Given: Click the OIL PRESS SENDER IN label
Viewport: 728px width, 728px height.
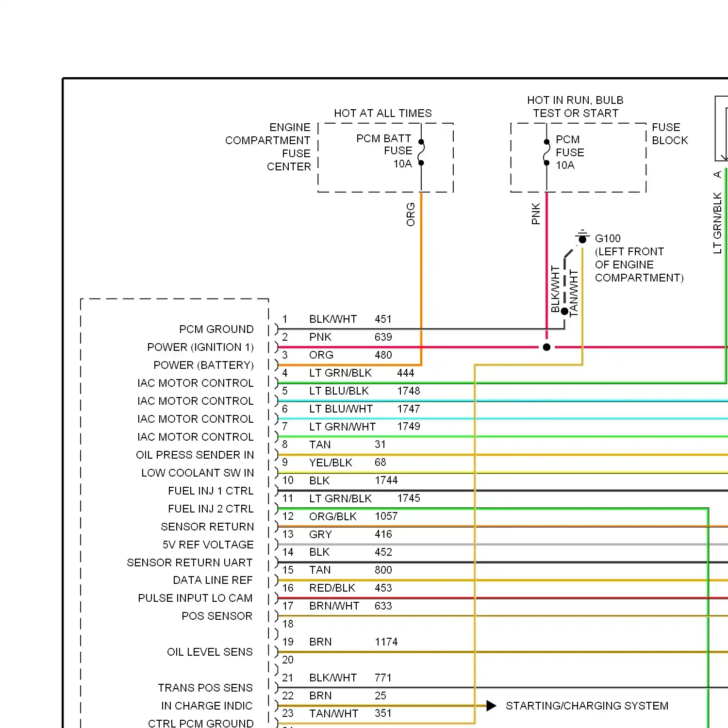Looking at the screenshot, I should click(x=195, y=455).
